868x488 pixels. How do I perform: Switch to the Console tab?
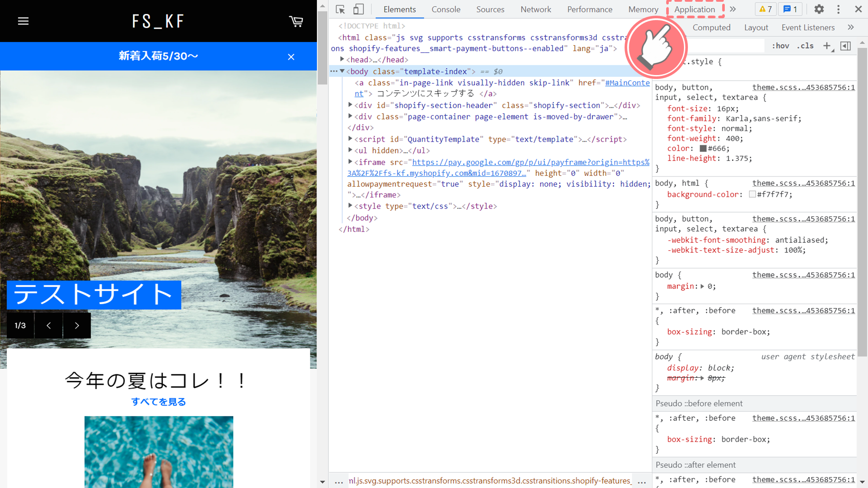click(446, 9)
